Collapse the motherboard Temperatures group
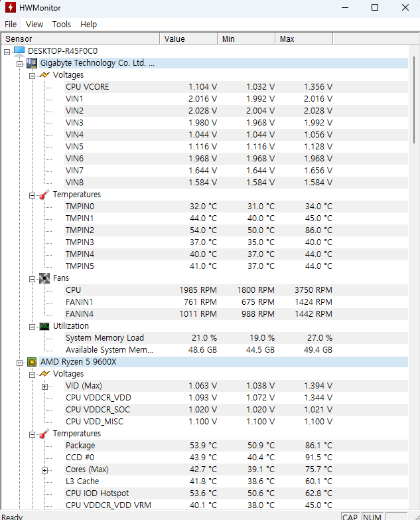 click(32, 195)
